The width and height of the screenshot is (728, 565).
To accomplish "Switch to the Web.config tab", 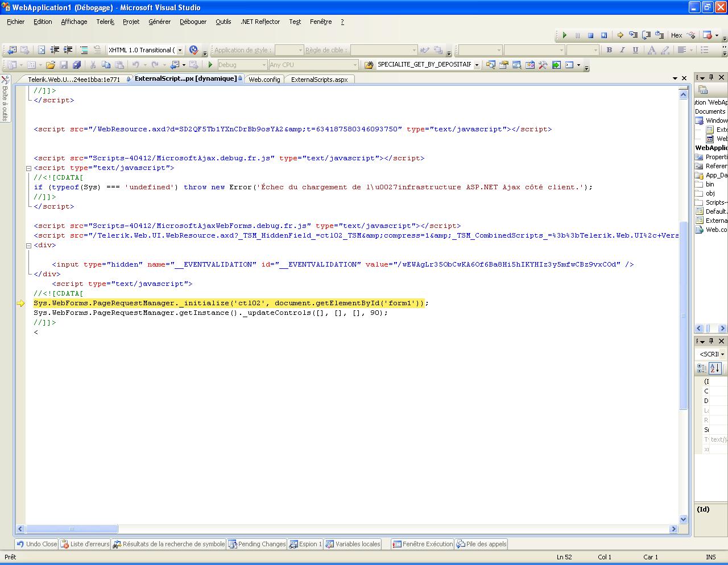I will click(x=264, y=80).
